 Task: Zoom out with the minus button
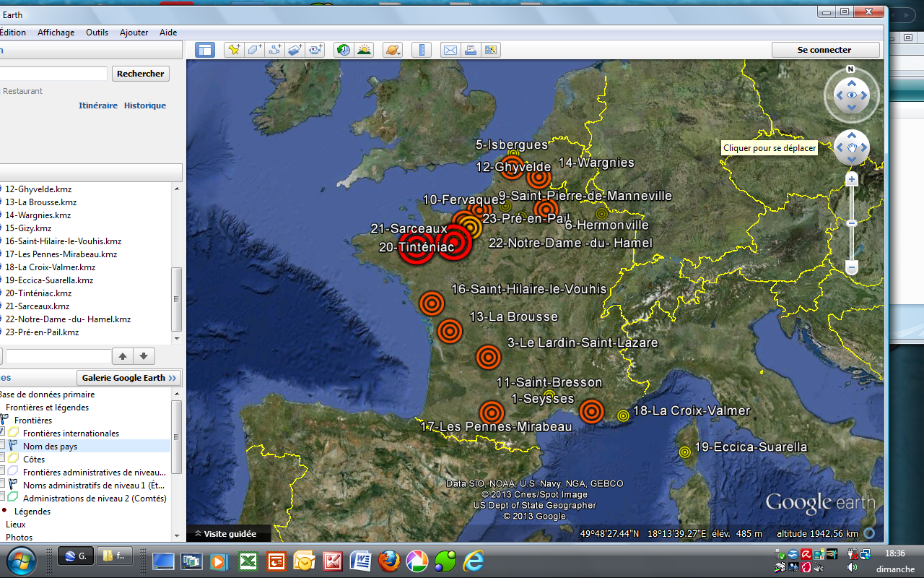click(x=852, y=268)
